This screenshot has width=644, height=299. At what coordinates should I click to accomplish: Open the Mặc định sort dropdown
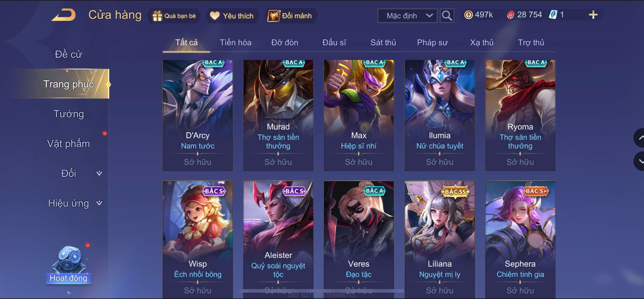(x=407, y=16)
